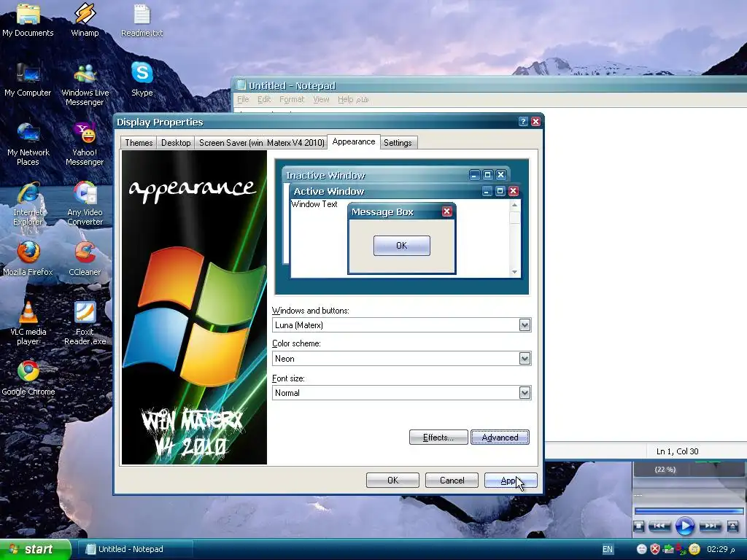Screen dimensions: 747x560
Task: Click the EN language bar indicator
Action: point(608,549)
